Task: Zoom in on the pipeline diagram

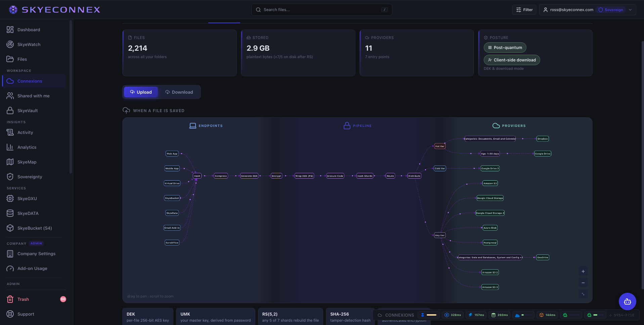Action: click(x=583, y=271)
